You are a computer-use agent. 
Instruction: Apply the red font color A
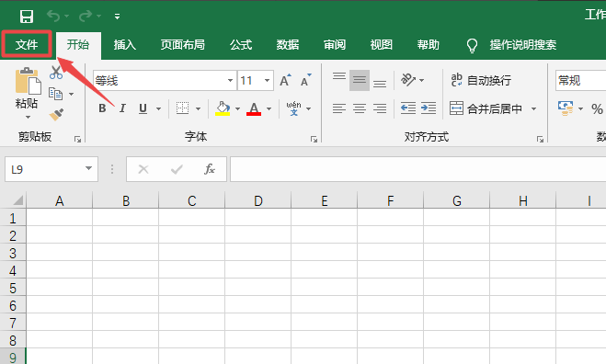[254, 108]
